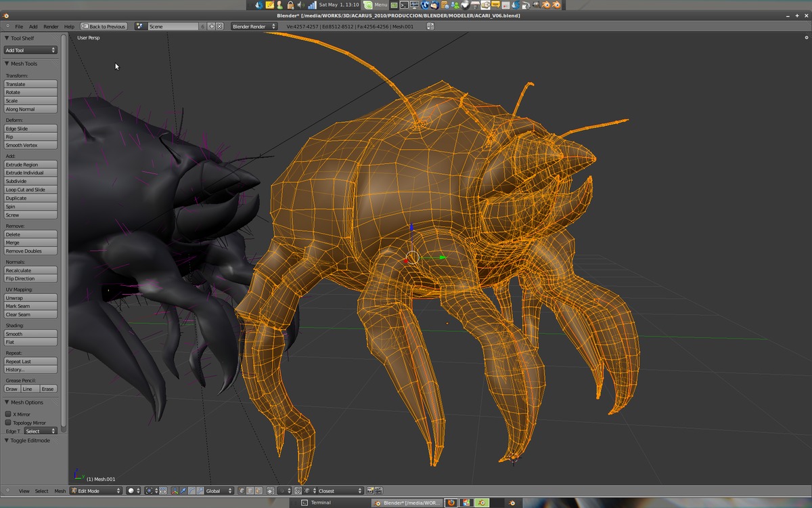Viewport: 812px width, 508px height.
Task: Enable the translate manipulator arrow icon
Action: point(183,490)
